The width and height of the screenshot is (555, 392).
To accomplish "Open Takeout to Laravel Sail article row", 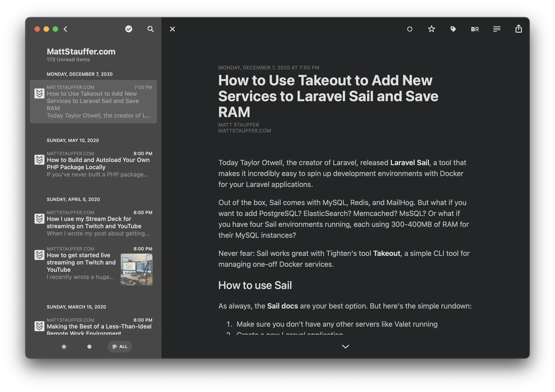I will click(x=93, y=101).
